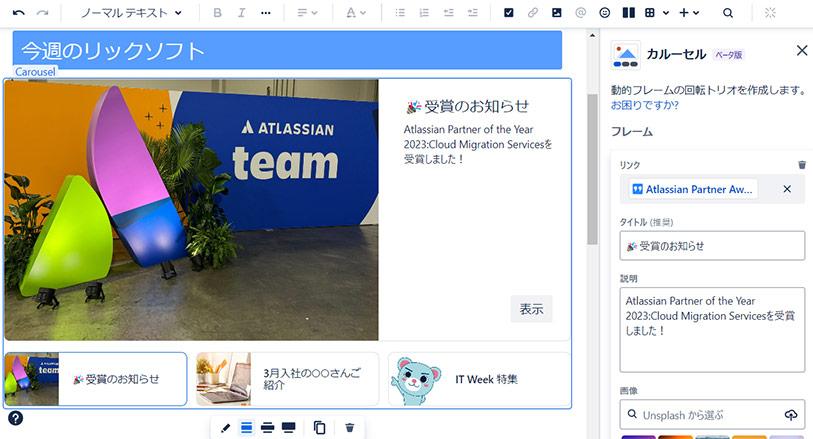Insert a bullet list
The image size is (813, 439).
tap(400, 13)
